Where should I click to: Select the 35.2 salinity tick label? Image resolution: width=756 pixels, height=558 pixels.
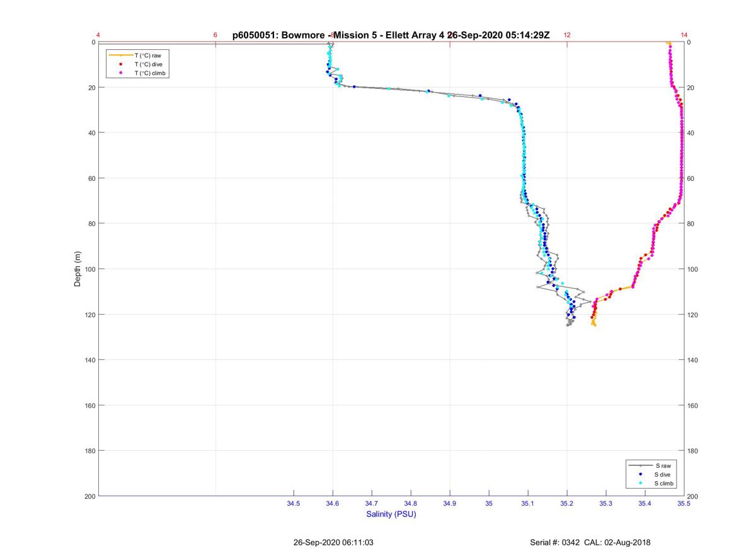(x=567, y=504)
